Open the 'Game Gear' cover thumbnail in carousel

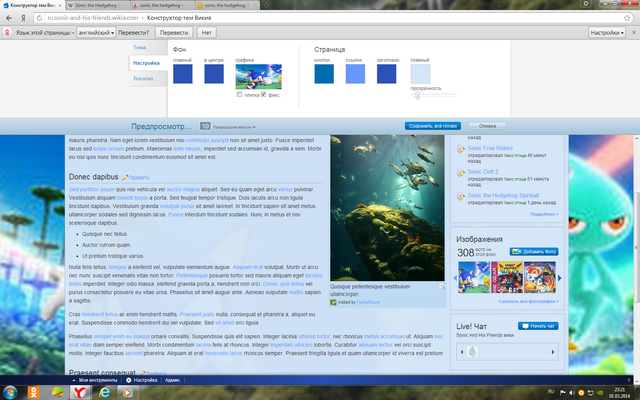pos(507,278)
